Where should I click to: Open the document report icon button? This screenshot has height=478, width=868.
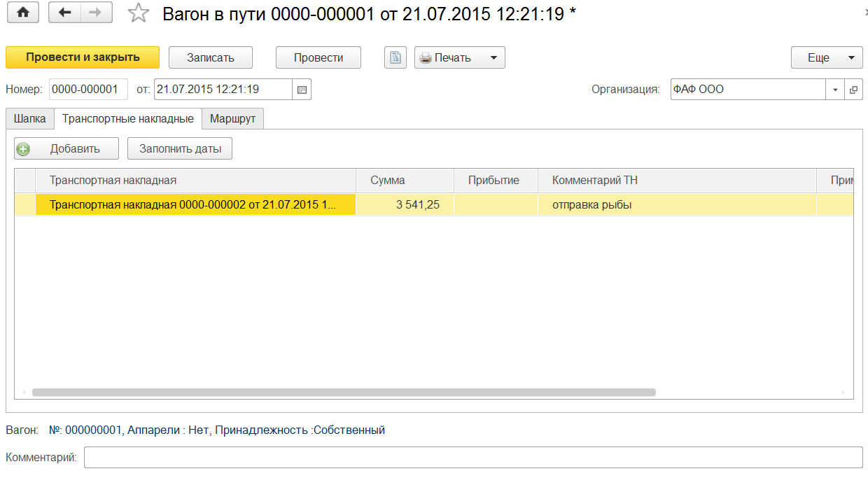[x=395, y=57]
